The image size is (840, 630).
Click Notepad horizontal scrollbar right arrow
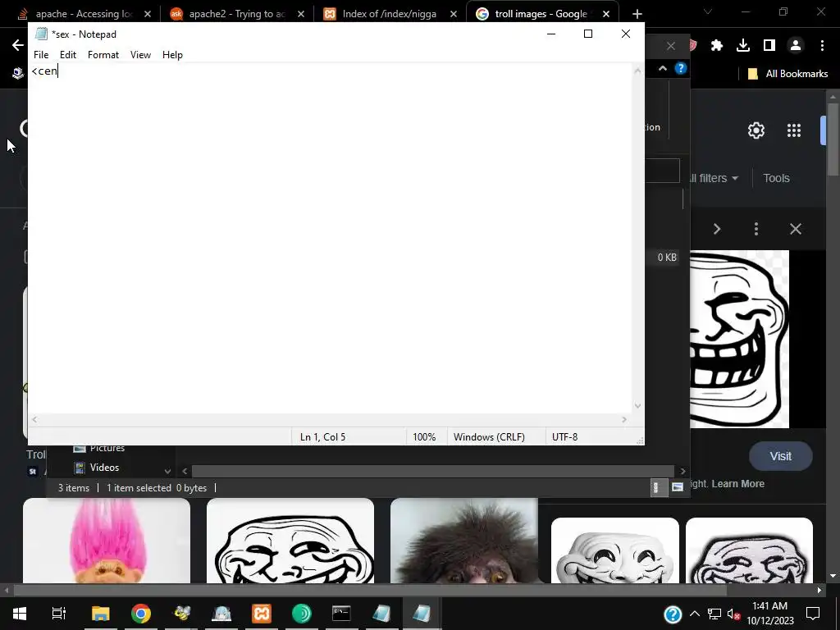[x=624, y=419]
